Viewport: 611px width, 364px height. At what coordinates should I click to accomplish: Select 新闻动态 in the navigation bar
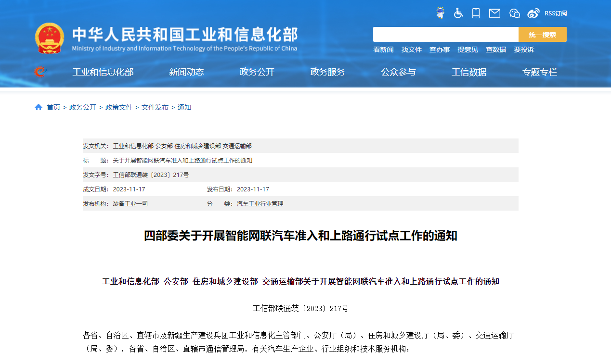click(x=186, y=72)
